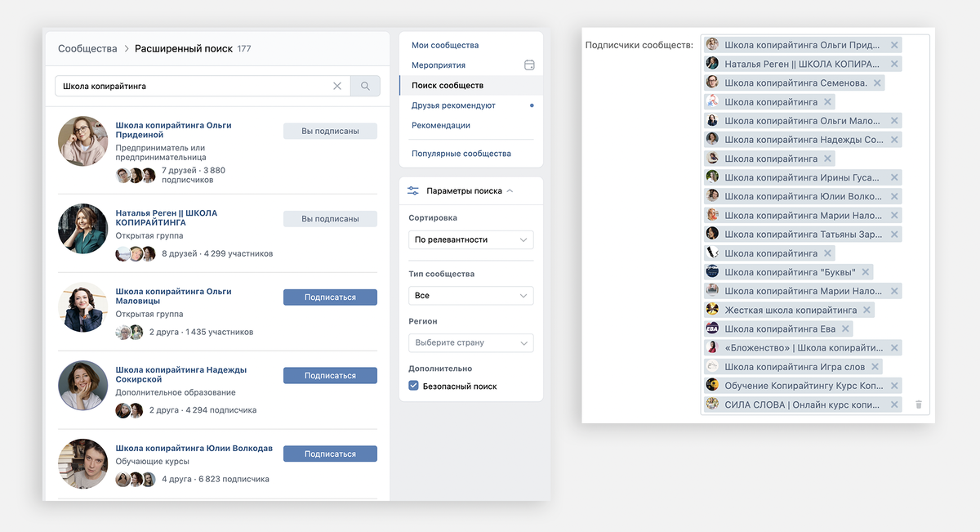
Task: Remove tag Школа копирайтинга Семенова.
Action: click(877, 83)
